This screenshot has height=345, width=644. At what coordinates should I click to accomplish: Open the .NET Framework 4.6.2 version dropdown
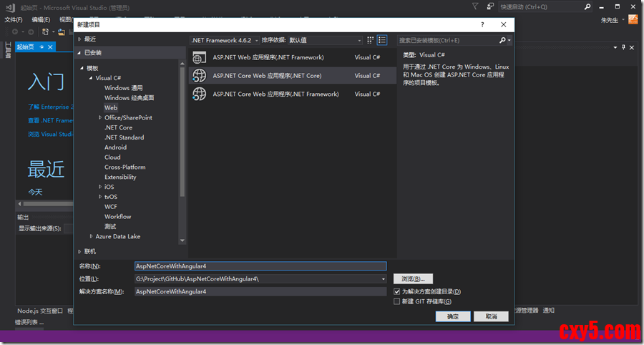[225, 40]
